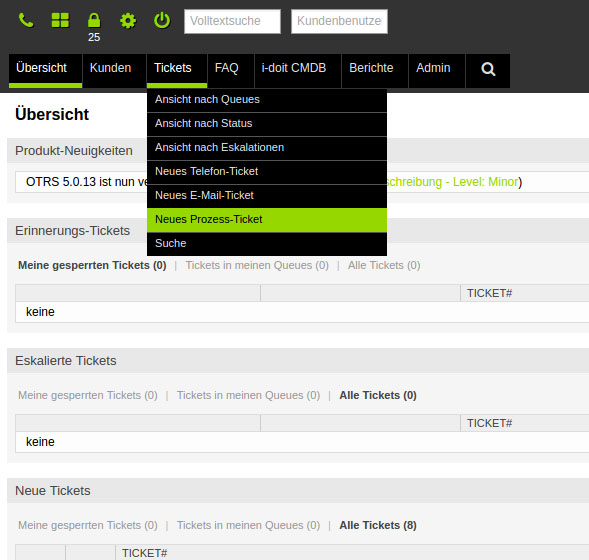Open Ansicht nach Status view

point(267,124)
